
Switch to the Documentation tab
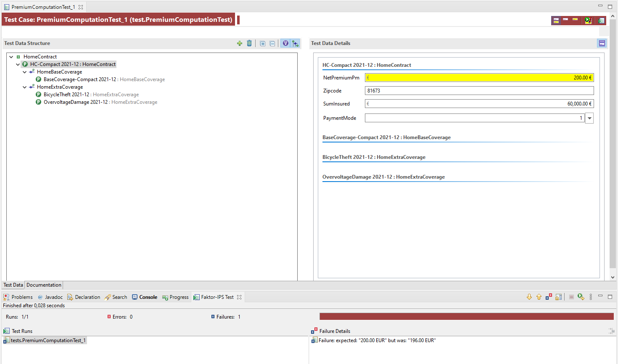(x=43, y=285)
